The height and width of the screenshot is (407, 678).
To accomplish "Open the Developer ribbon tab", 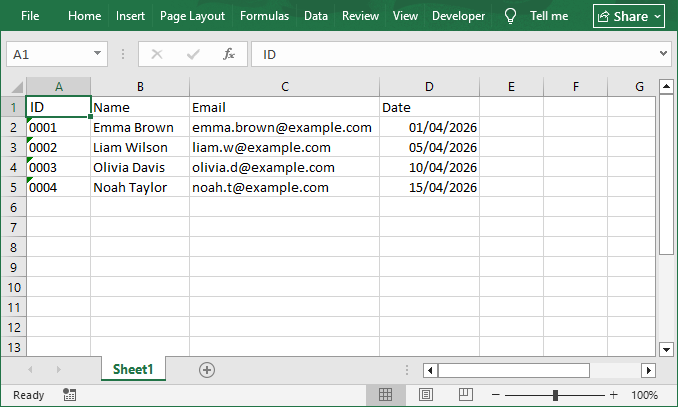I will pos(458,16).
